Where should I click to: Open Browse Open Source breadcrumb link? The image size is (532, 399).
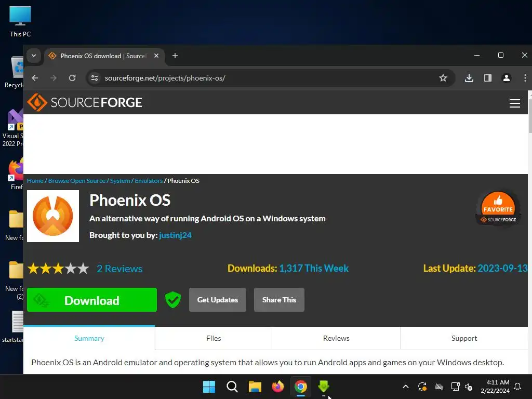point(77,181)
